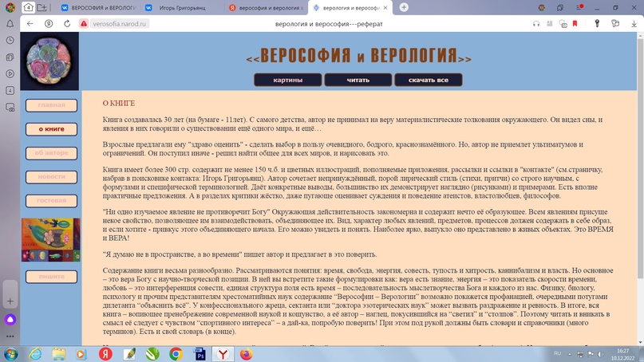
Task: Close the active верология и верософия tab
Action: [385, 8]
